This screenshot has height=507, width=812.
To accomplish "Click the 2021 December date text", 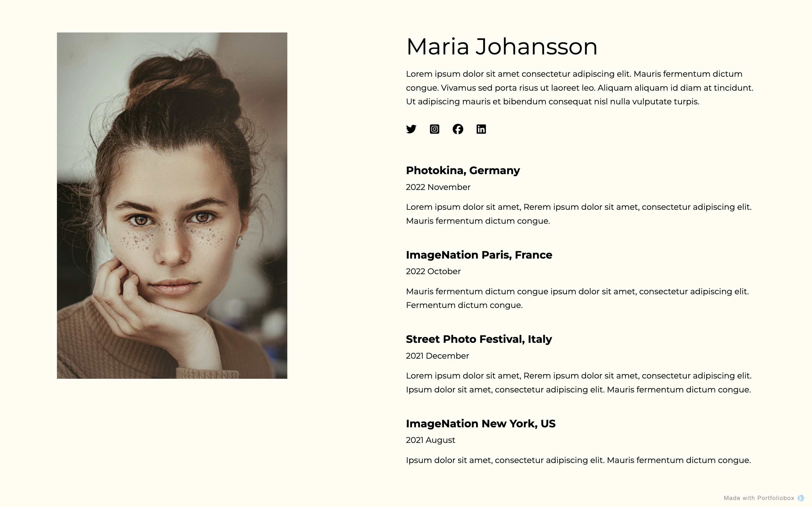I will coord(437,356).
